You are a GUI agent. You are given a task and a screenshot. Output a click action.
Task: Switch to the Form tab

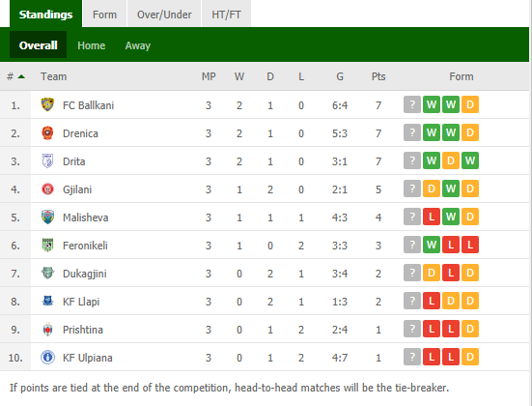pos(104,14)
